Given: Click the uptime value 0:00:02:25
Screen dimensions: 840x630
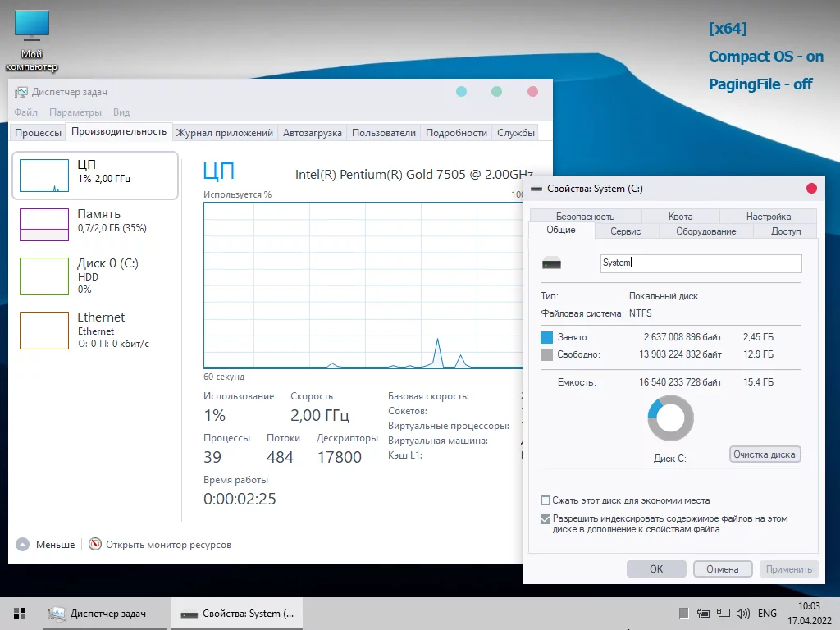Looking at the screenshot, I should 240,499.
